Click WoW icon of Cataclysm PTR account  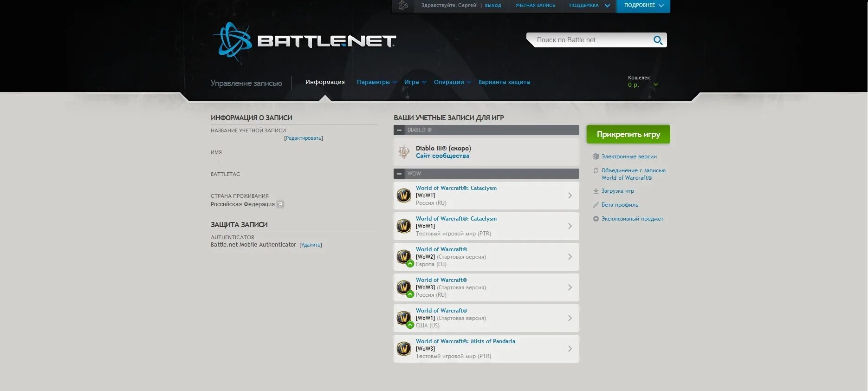pos(404,226)
